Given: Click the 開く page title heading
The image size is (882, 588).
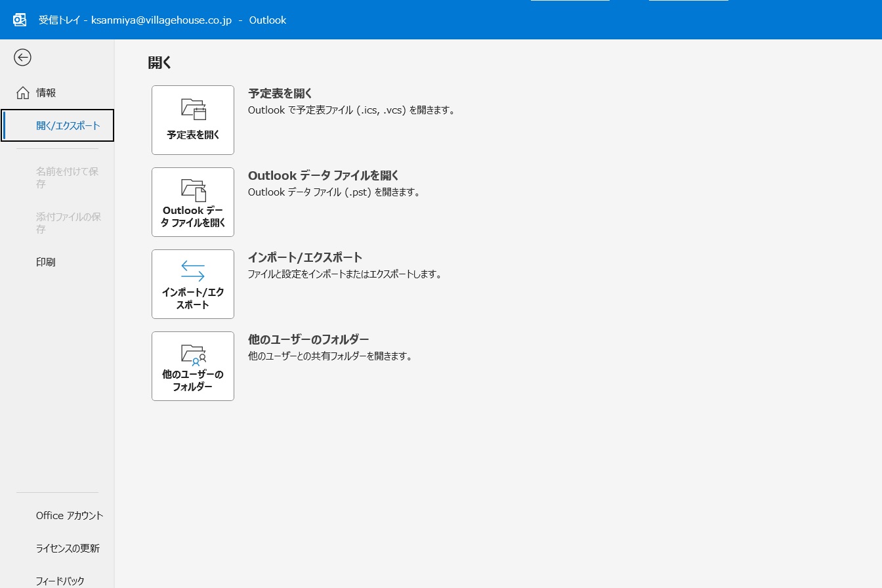Looking at the screenshot, I should tap(159, 63).
